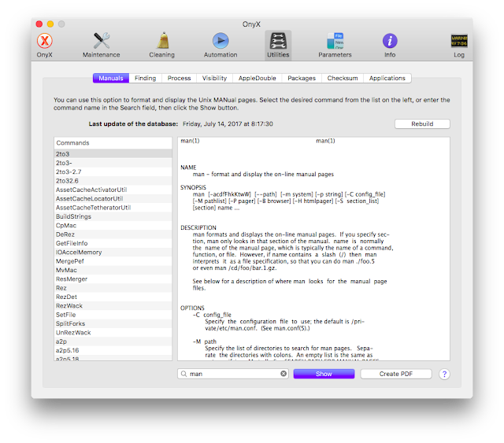
Task: Click inside the man search field
Action: click(233, 374)
